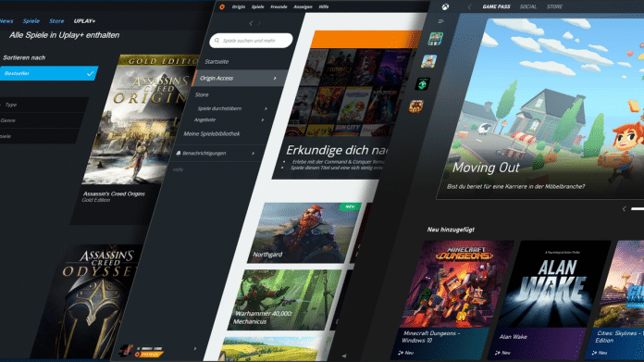
Task: Open Meine Spielebibliothek in Origin
Action: 212,134
